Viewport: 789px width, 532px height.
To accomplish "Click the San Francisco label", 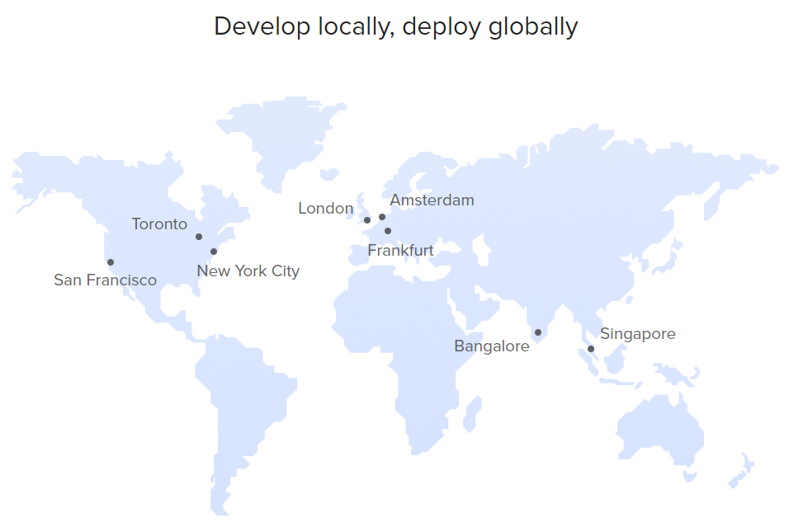I will [x=105, y=280].
